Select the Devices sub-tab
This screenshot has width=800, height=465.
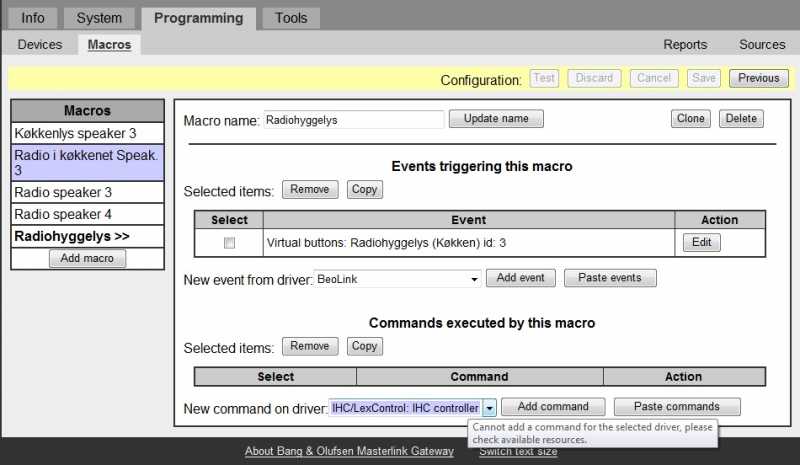pos(40,44)
